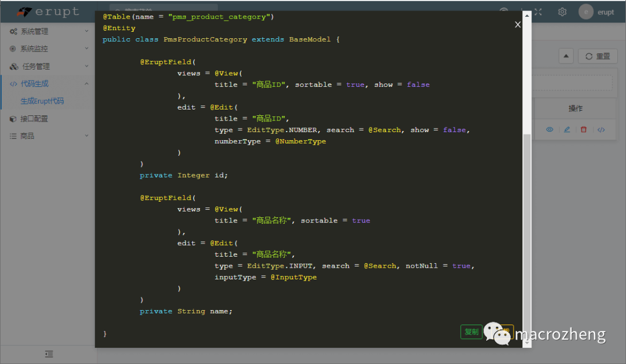Click the menu search input field
Image resolution: width=626 pixels, height=364 pixels.
(x=163, y=10)
